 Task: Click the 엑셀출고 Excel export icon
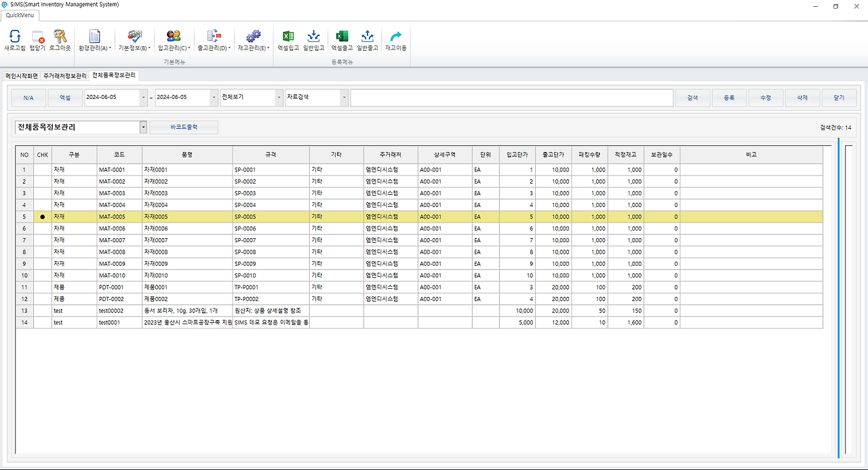click(342, 37)
